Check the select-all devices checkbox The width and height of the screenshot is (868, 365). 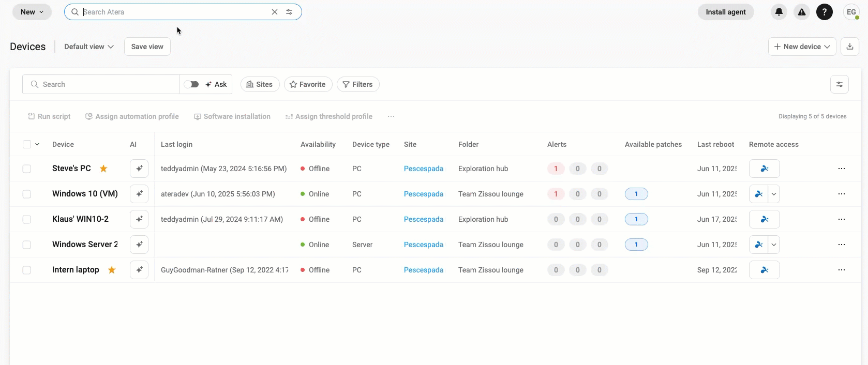27,144
